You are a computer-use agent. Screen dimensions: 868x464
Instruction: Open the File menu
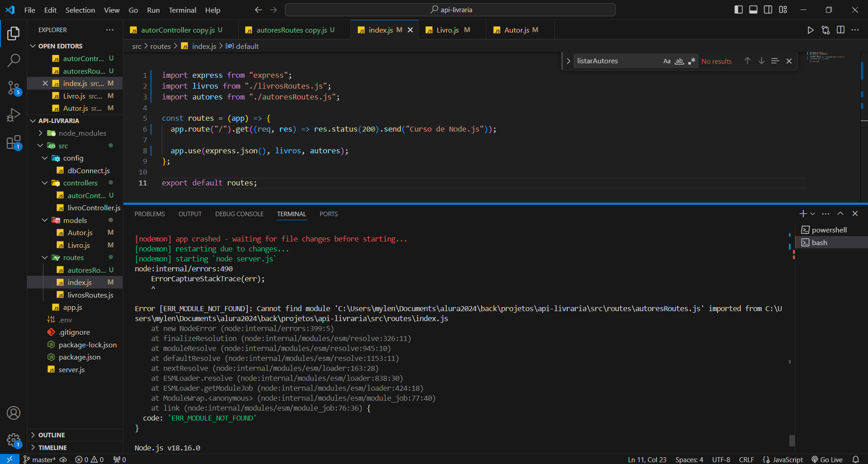tap(30, 10)
